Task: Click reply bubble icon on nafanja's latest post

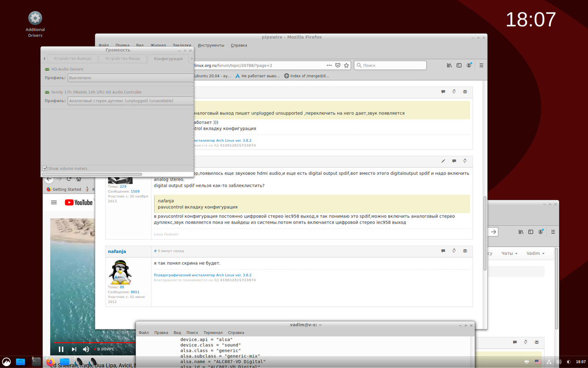Action: click(x=443, y=251)
